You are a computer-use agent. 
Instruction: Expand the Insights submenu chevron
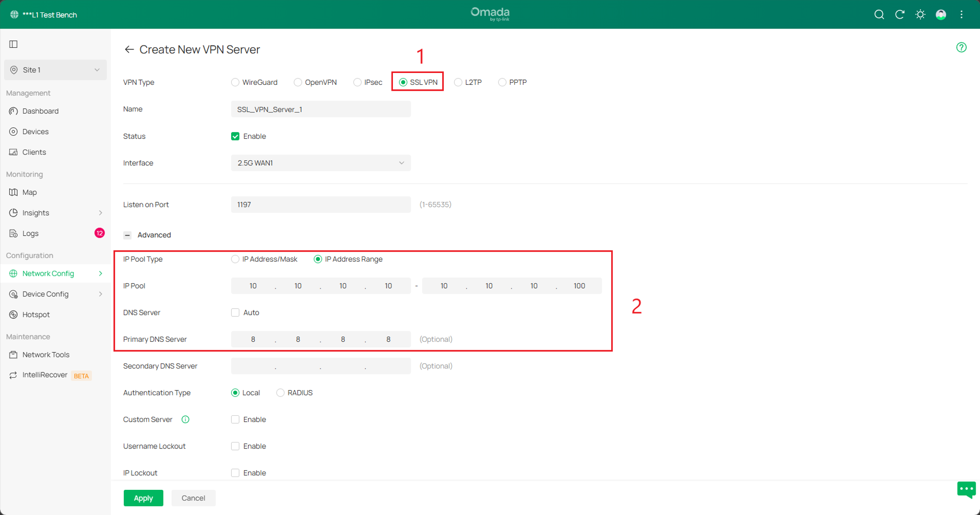click(x=101, y=213)
